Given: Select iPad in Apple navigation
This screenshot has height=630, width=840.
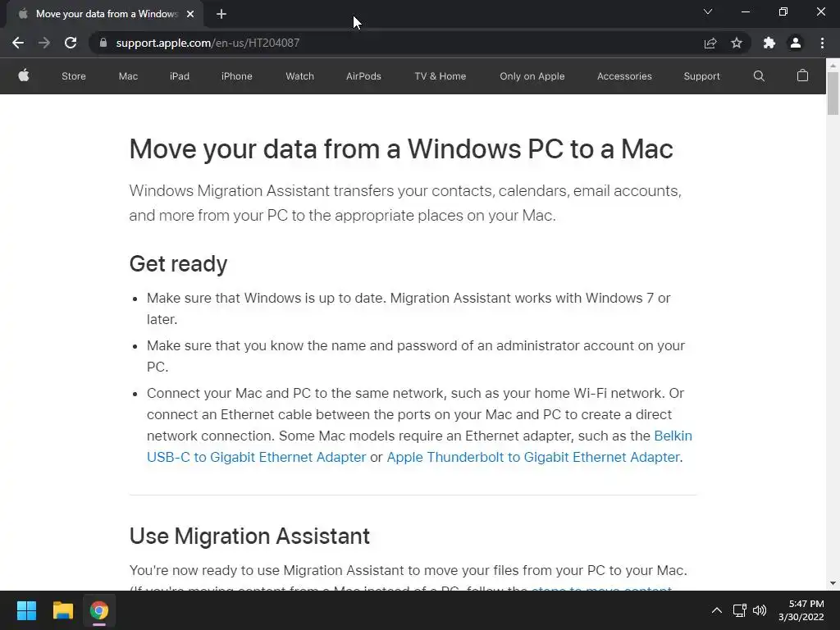Looking at the screenshot, I should [x=180, y=76].
